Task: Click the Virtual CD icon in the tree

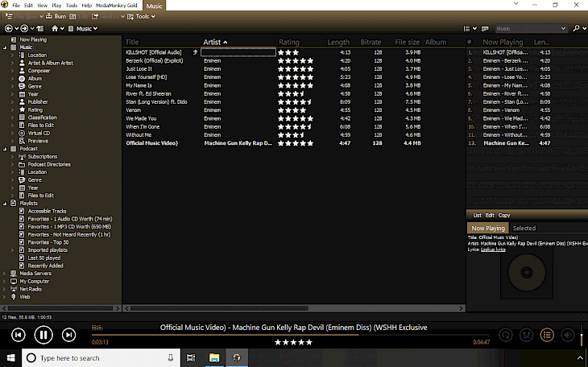Action: coord(22,133)
